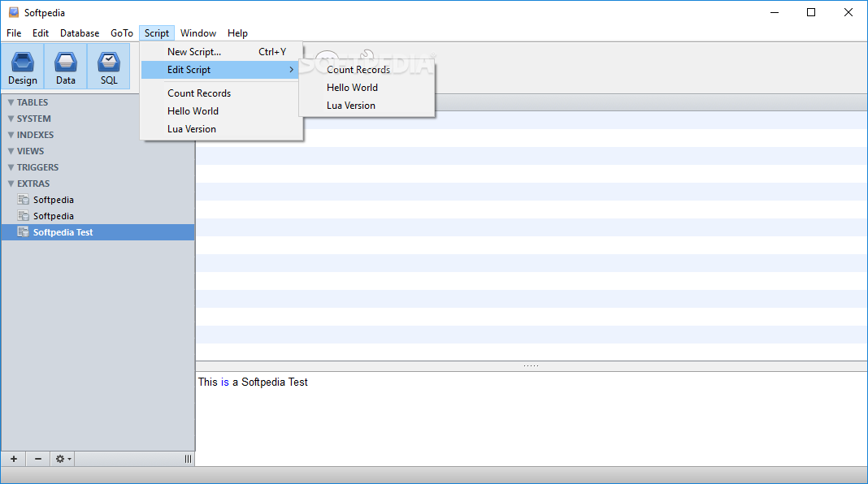The image size is (868, 484).
Task: Open the File menu
Action: pyautogui.click(x=14, y=33)
